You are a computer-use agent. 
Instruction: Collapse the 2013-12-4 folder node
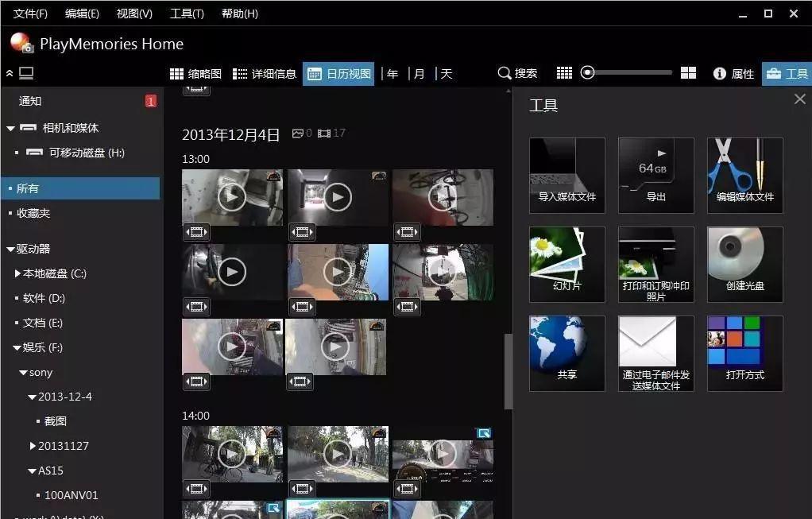click(x=32, y=397)
